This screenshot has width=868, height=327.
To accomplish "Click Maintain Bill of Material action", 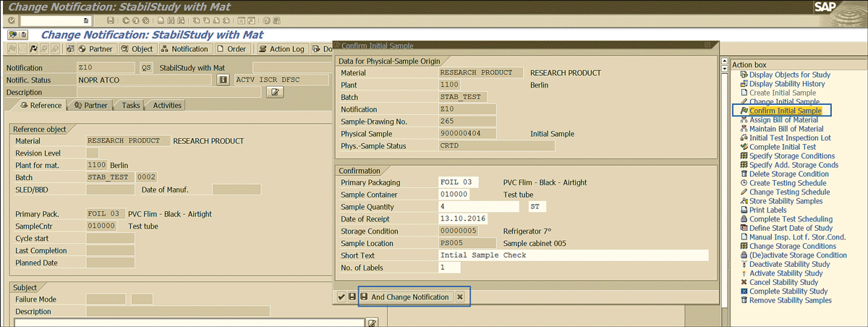I will pos(786,129).
